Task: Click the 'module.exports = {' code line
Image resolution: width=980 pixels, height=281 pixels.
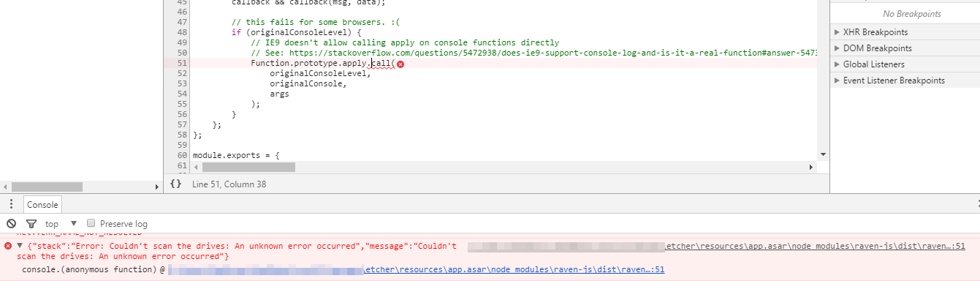Action: click(236, 156)
